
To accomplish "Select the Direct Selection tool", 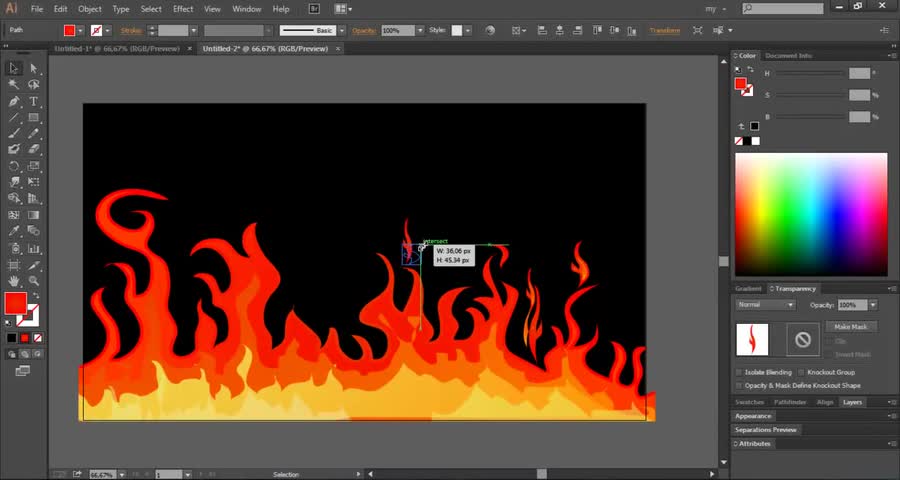I will tap(33, 68).
